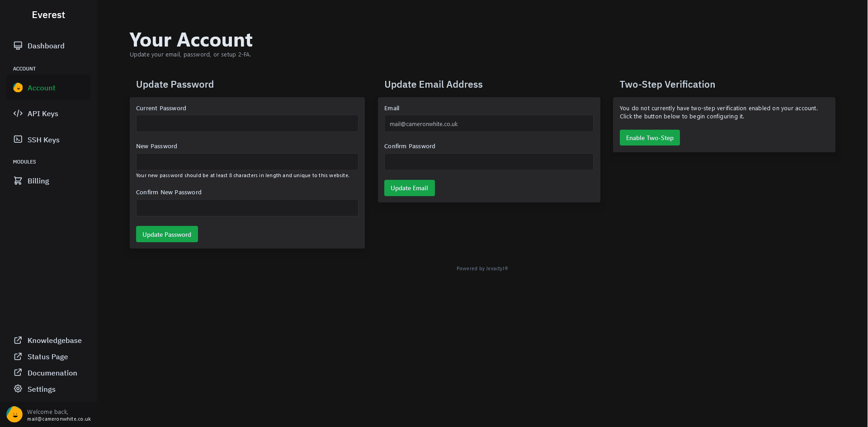Open the API Keys page
Viewport: 868px width, 427px height.
[48, 113]
